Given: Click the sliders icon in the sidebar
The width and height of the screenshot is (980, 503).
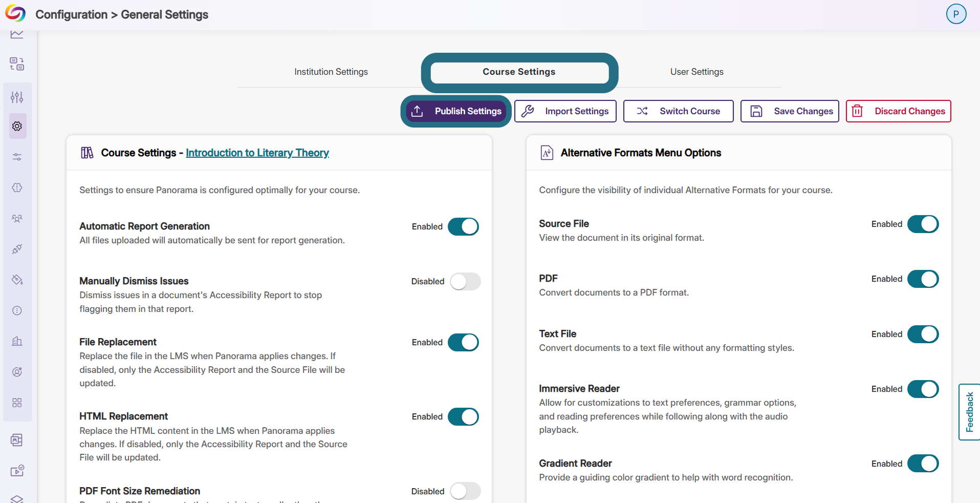Looking at the screenshot, I should click(17, 97).
